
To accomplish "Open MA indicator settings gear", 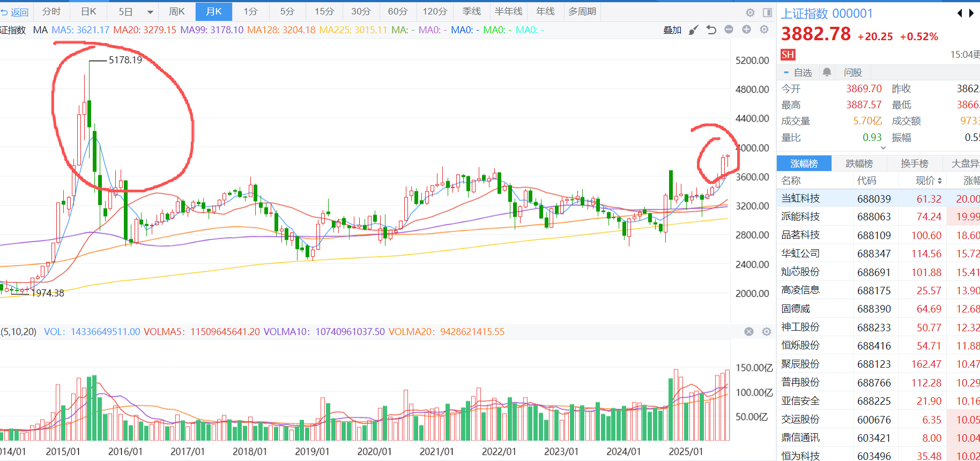I will 764,29.
